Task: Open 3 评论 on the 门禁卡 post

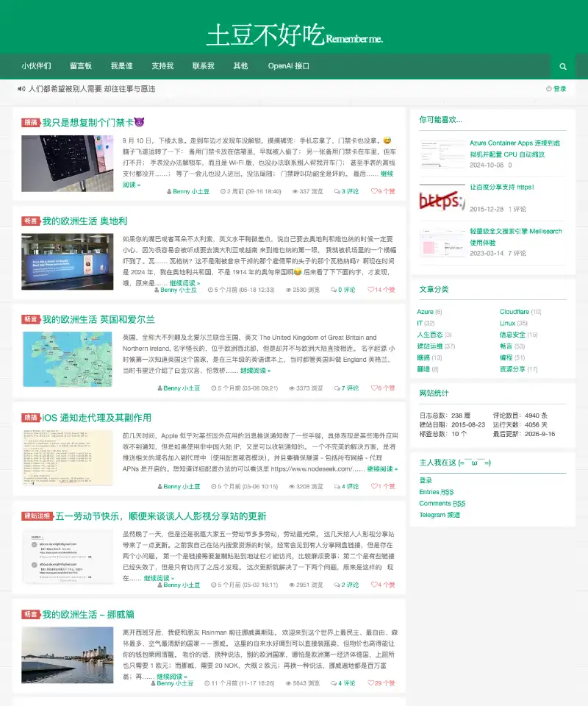Action: [346, 191]
